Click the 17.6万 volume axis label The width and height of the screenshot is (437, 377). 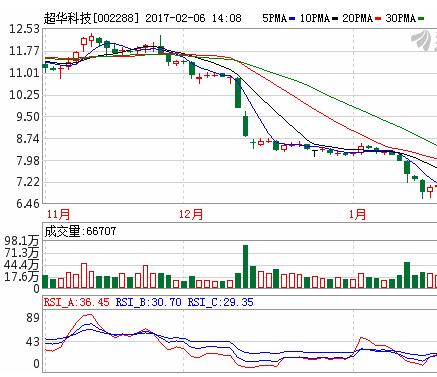tap(22, 276)
